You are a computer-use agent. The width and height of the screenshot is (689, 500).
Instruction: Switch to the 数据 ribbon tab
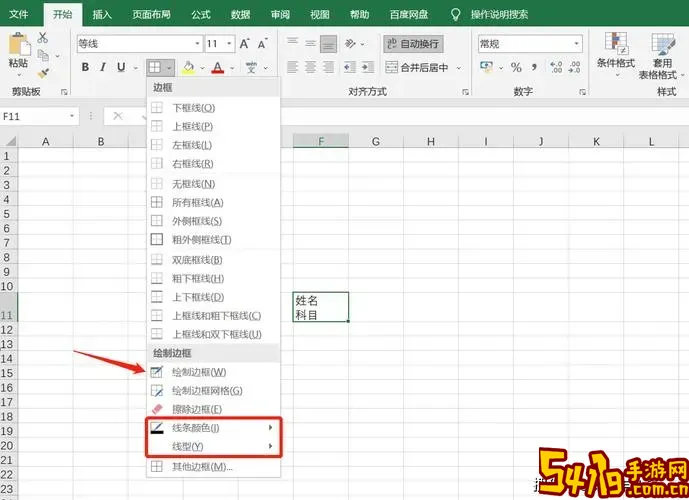pos(240,14)
